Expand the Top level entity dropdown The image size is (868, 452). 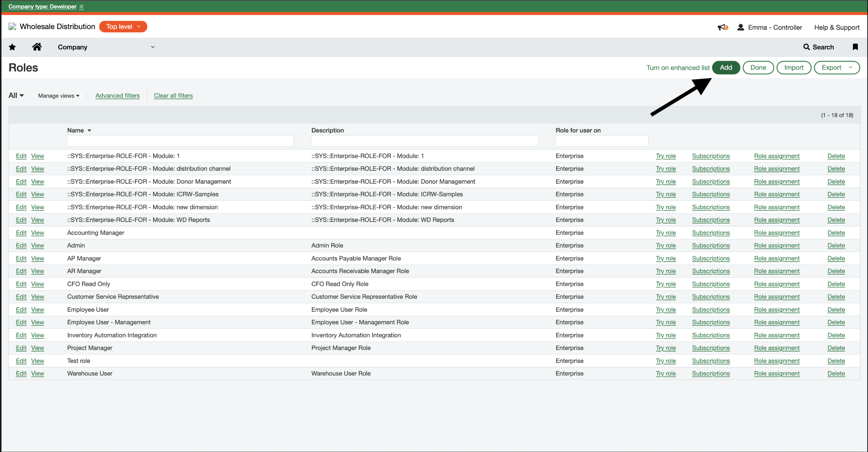click(123, 27)
